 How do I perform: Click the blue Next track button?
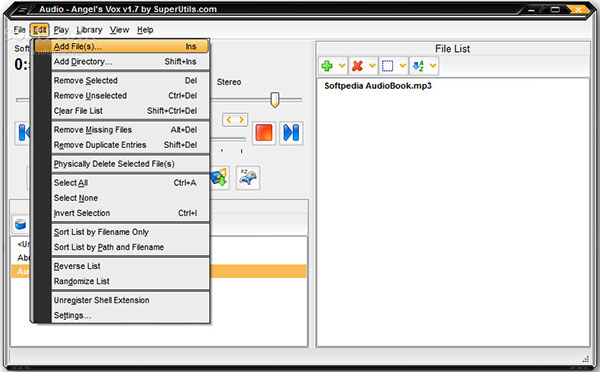291,133
